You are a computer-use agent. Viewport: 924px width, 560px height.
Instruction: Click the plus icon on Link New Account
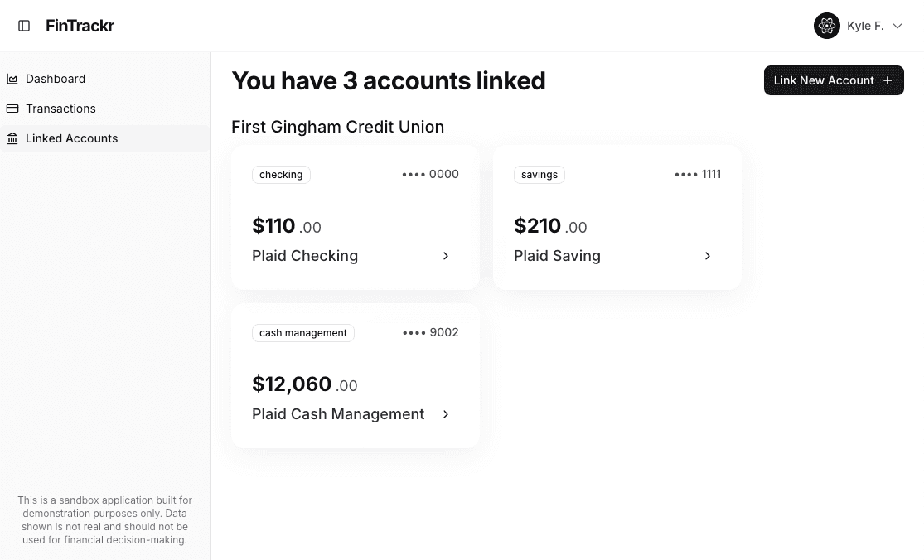tap(888, 80)
